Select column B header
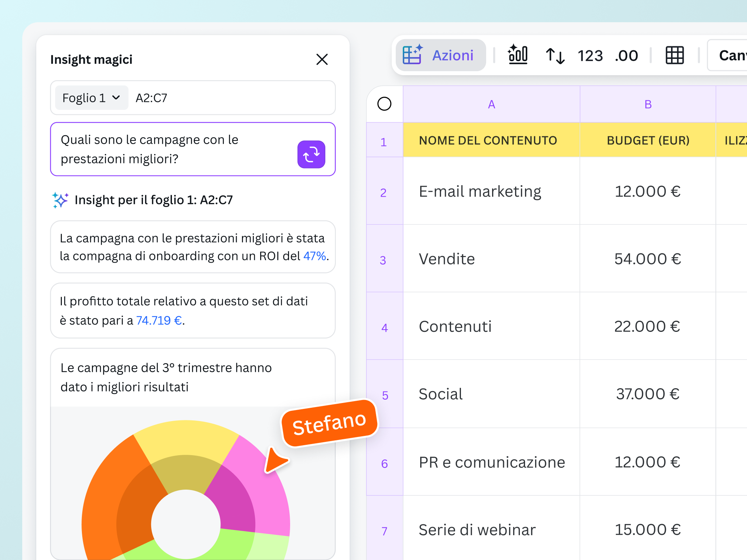The image size is (747, 560). pos(648,104)
